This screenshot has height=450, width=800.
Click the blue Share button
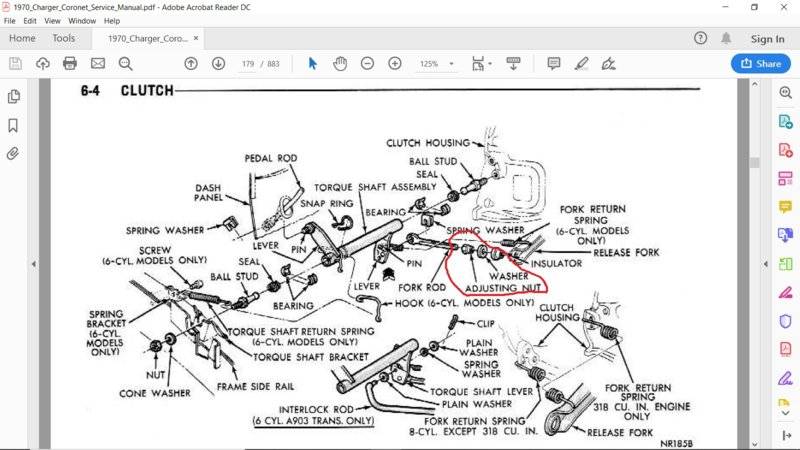tap(760, 63)
